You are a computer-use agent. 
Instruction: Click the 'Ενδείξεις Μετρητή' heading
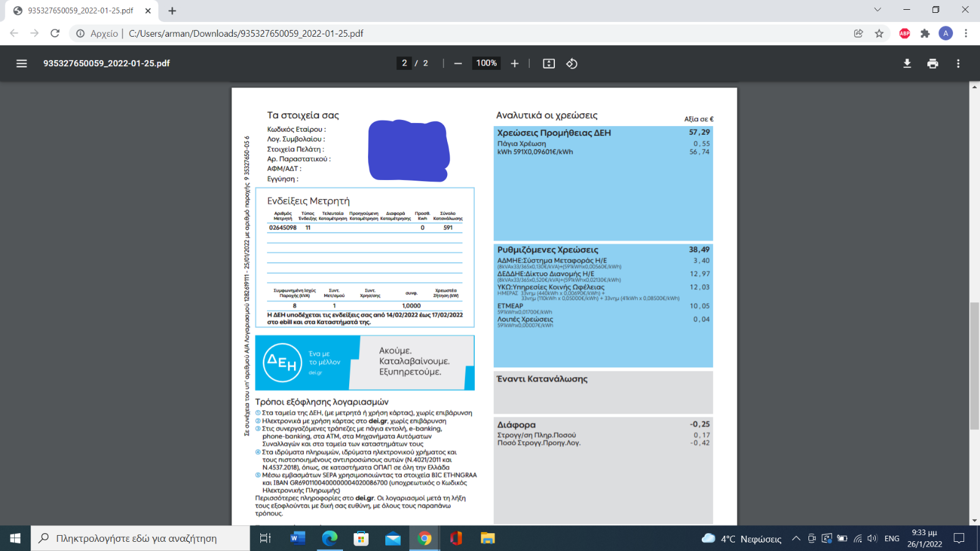click(308, 201)
